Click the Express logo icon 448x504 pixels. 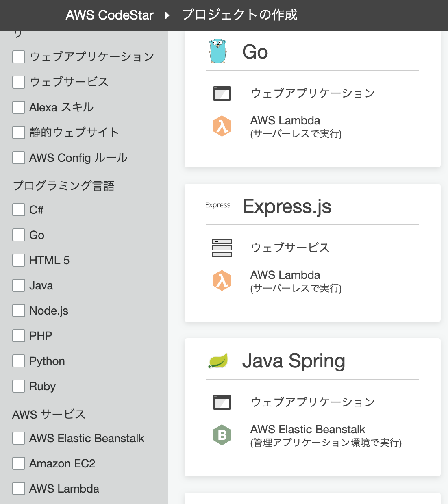[x=217, y=205]
